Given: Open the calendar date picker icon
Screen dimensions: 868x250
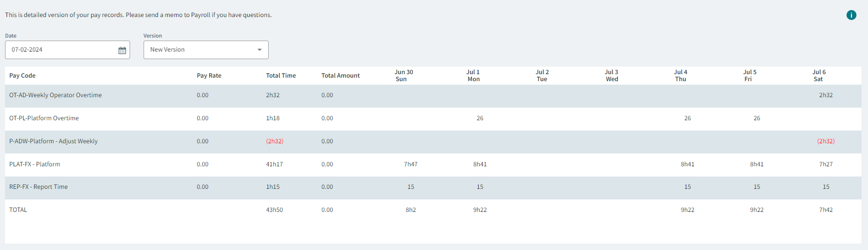Looking at the screenshot, I should coord(122,50).
